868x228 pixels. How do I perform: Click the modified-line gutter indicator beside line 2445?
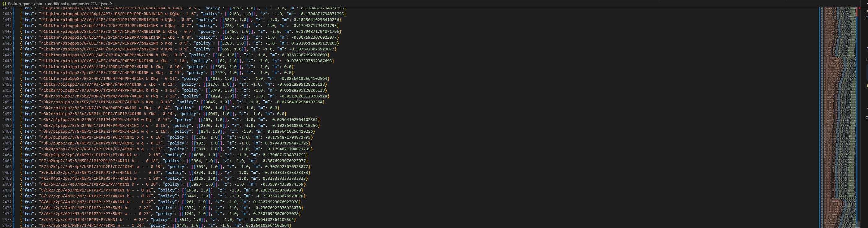click(14, 43)
